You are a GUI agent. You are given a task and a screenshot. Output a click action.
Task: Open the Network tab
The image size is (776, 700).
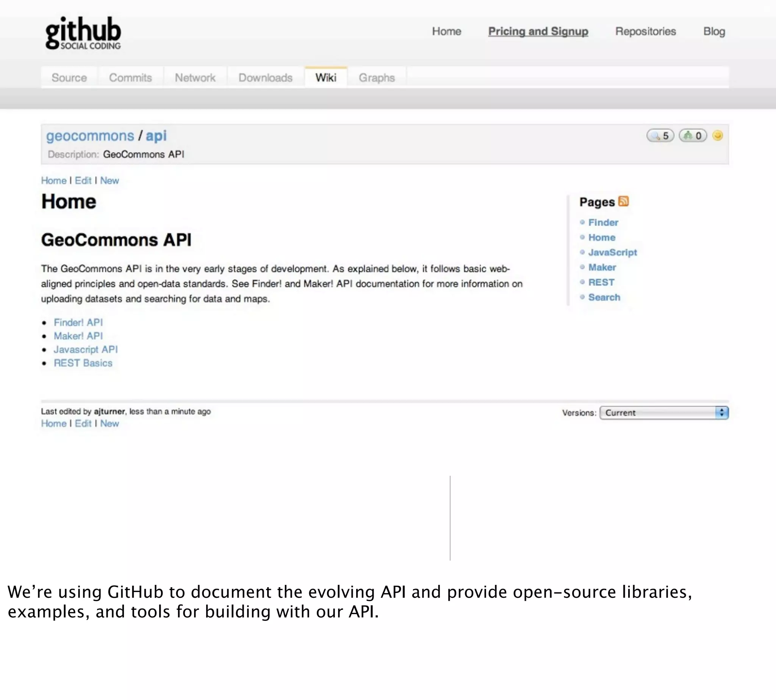click(195, 78)
